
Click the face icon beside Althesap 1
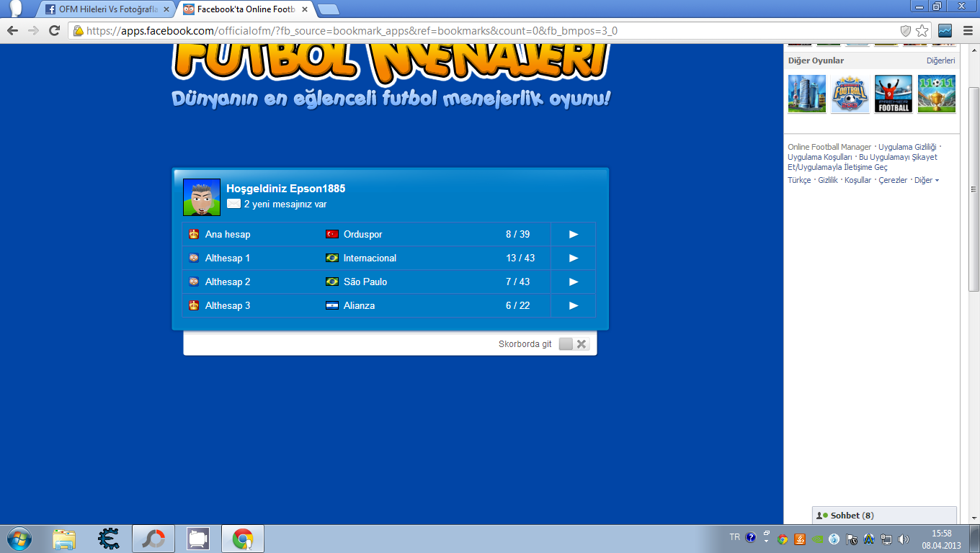pyautogui.click(x=194, y=258)
